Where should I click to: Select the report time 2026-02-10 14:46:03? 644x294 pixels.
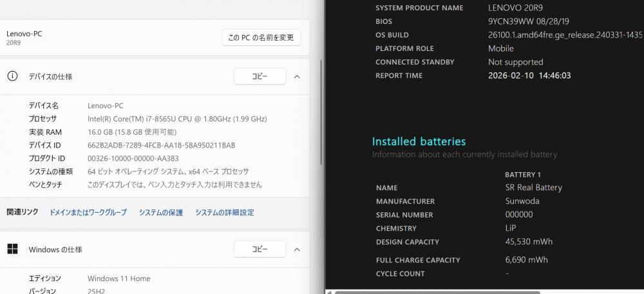[x=529, y=75]
